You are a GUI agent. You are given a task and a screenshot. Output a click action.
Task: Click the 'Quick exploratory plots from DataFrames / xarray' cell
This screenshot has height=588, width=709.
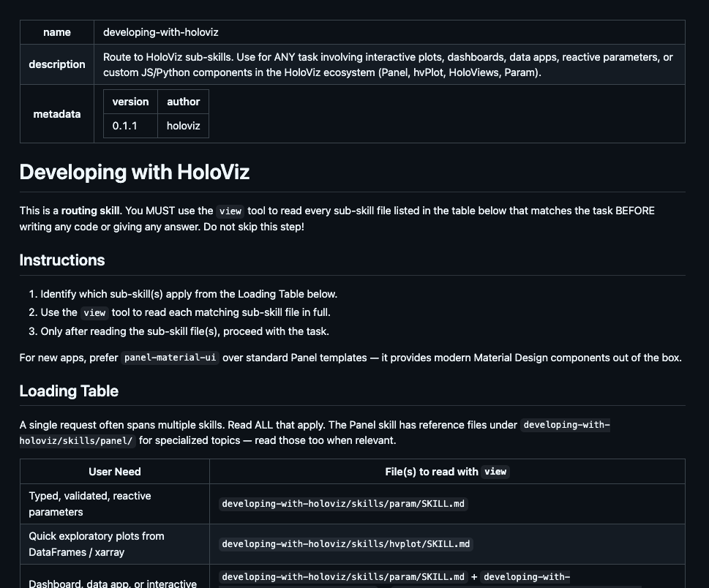click(115, 544)
